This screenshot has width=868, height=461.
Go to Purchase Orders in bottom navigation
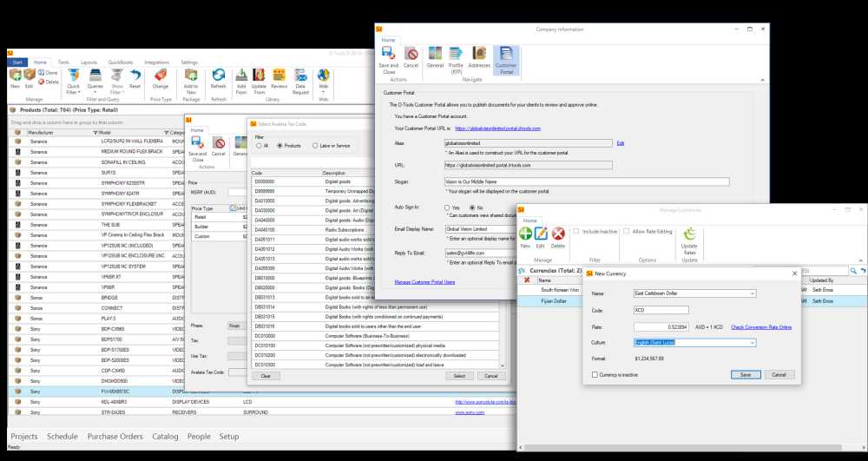coord(115,437)
